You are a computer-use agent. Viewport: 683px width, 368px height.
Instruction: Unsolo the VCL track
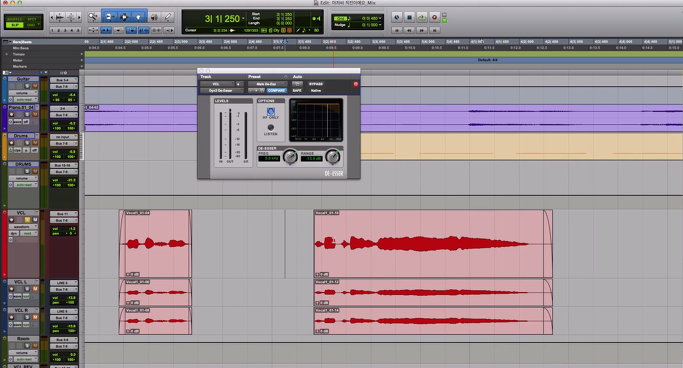(27, 220)
